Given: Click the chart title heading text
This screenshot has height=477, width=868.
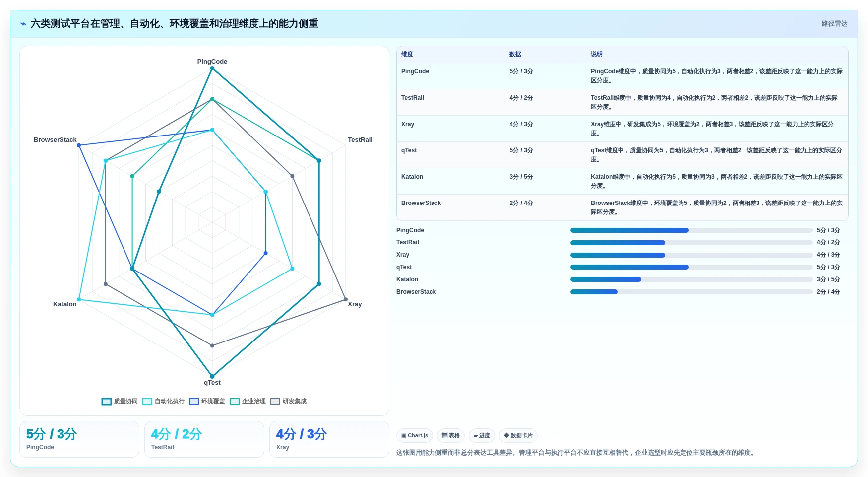Looking at the screenshot, I should 175,24.
